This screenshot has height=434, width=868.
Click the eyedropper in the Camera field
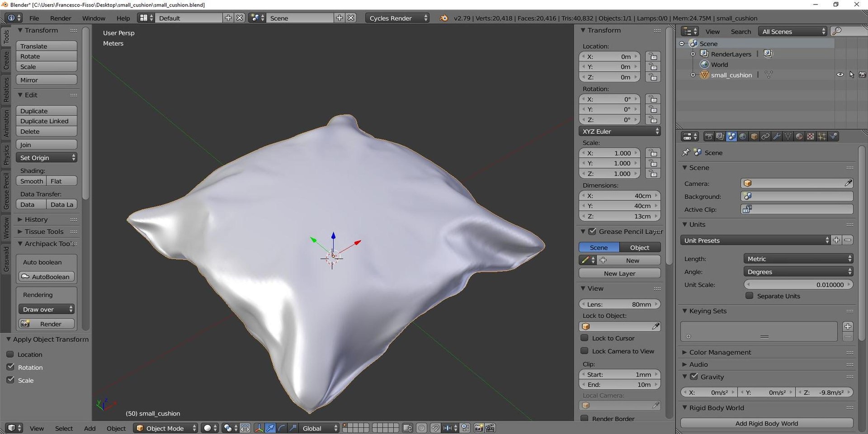click(x=848, y=183)
